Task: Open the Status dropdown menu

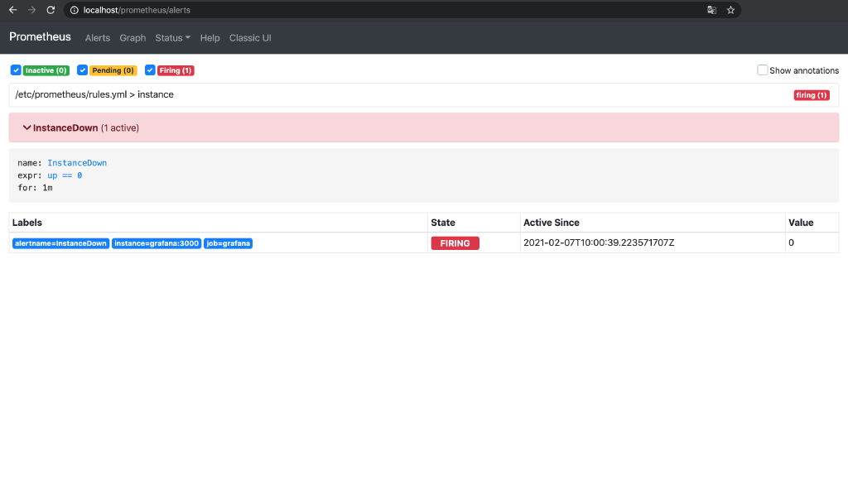Action: 172,37
